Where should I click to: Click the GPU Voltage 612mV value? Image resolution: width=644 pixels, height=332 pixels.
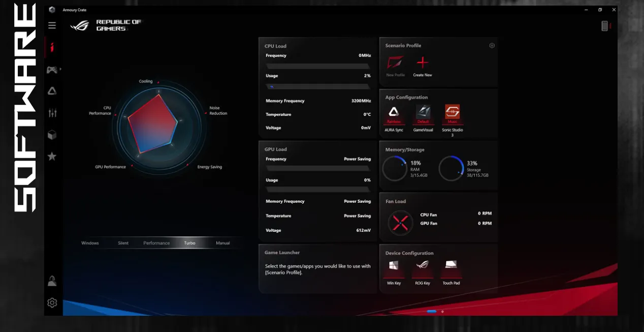(363, 230)
